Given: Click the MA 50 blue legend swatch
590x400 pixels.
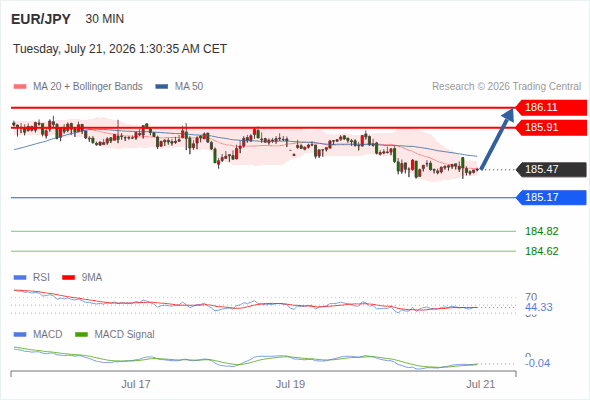Looking at the screenshot, I should (x=162, y=87).
